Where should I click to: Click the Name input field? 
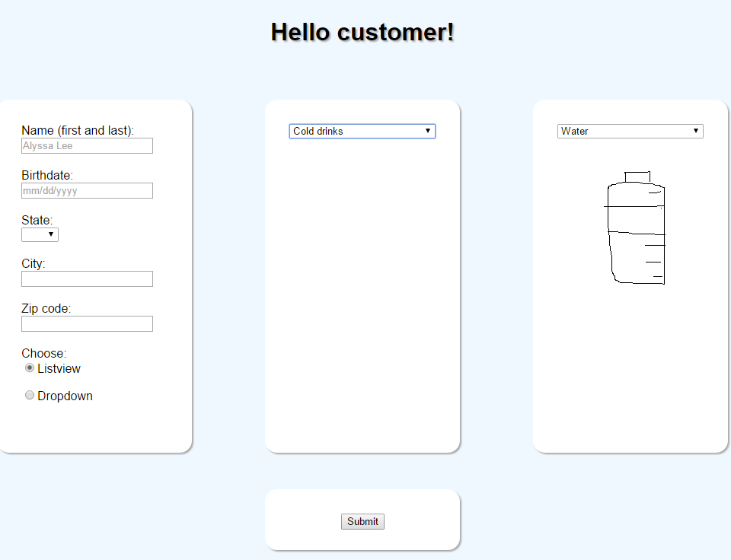[x=87, y=146]
